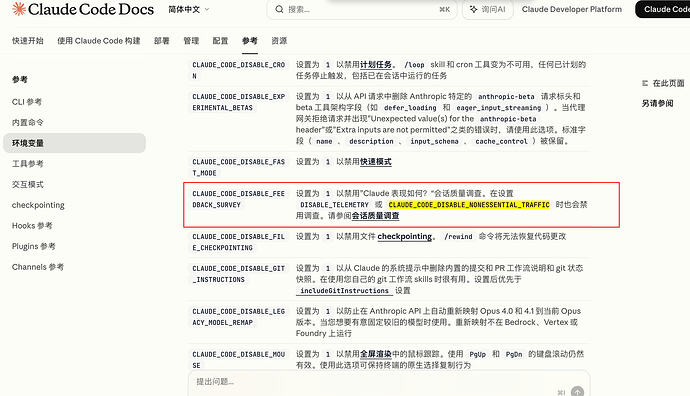This screenshot has height=396, width=690.
Task: Click the defer_loading inline code
Action: [410, 108]
